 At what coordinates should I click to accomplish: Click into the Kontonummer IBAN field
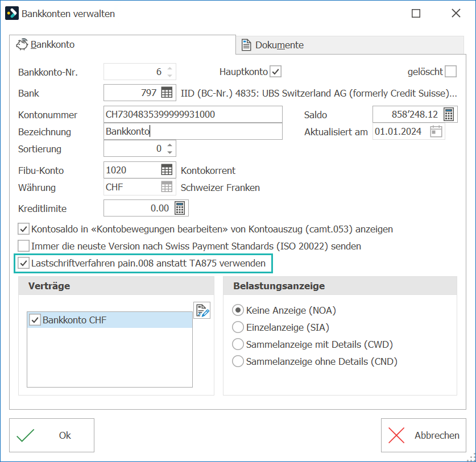193,114
